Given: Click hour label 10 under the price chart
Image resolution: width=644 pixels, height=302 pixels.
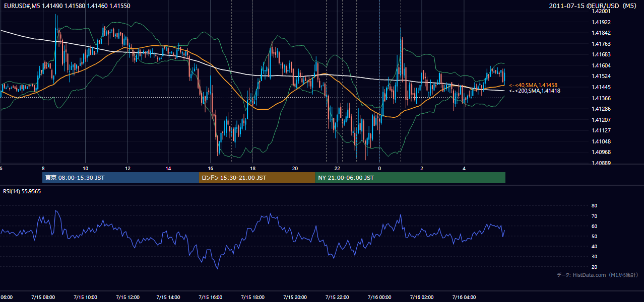Looking at the screenshot, I should [x=85, y=168].
